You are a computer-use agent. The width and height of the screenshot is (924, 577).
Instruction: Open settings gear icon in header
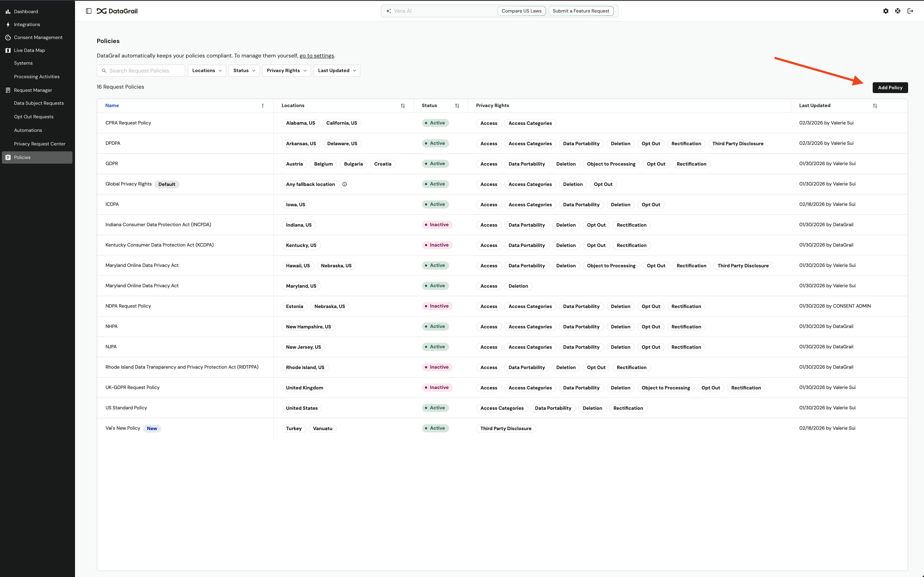[x=885, y=11]
